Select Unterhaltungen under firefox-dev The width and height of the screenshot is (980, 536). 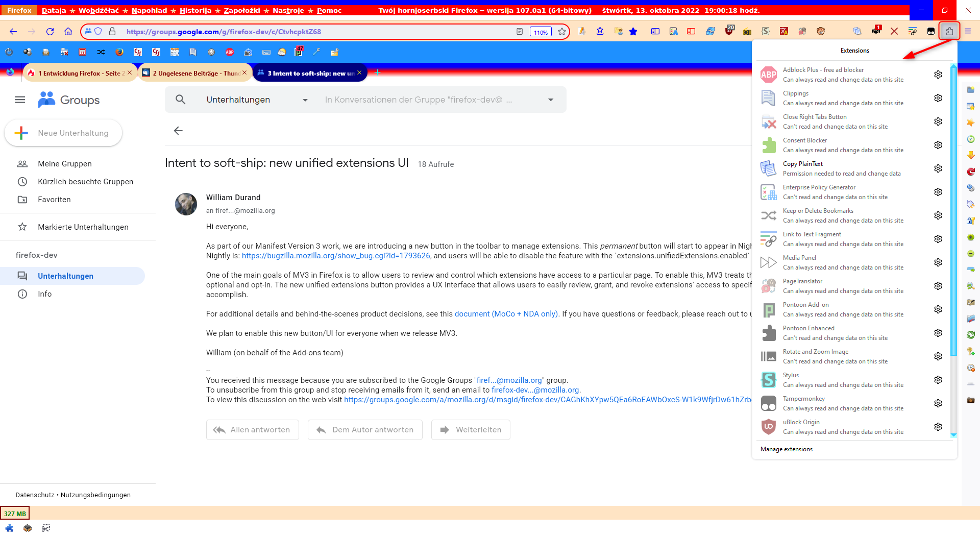[72, 276]
